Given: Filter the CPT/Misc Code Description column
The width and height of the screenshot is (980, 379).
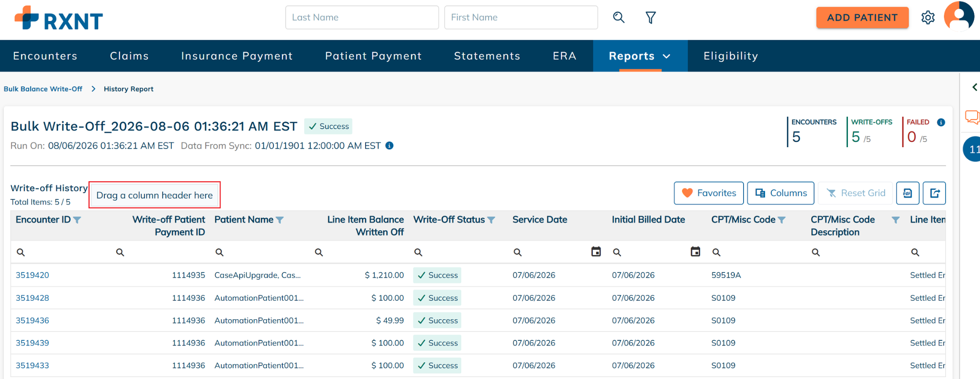Looking at the screenshot, I should 895,220.
